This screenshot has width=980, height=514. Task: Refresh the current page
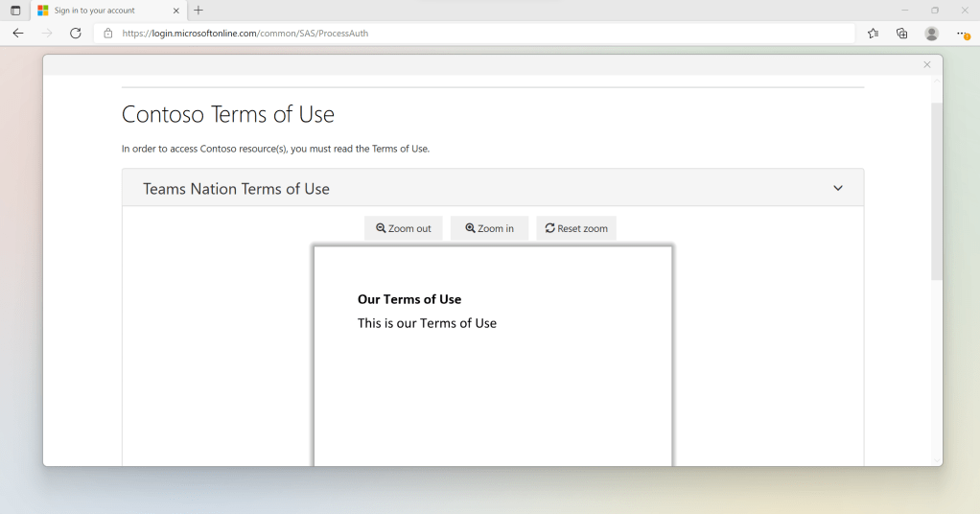[76, 34]
